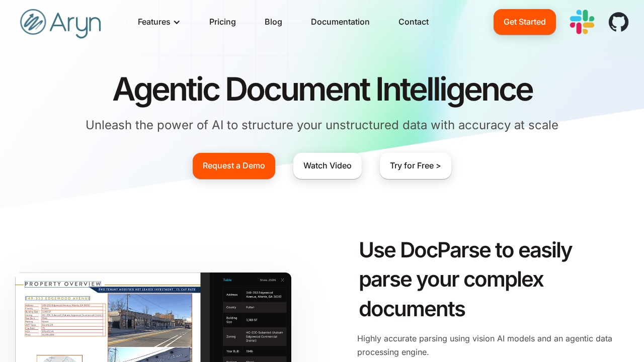Open the GitHub icon link

tap(618, 22)
